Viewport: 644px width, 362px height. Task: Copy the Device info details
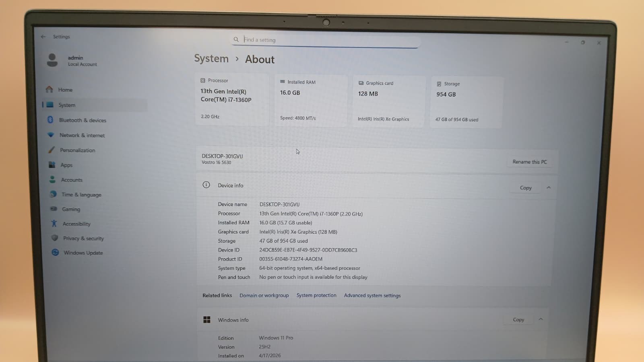click(526, 188)
